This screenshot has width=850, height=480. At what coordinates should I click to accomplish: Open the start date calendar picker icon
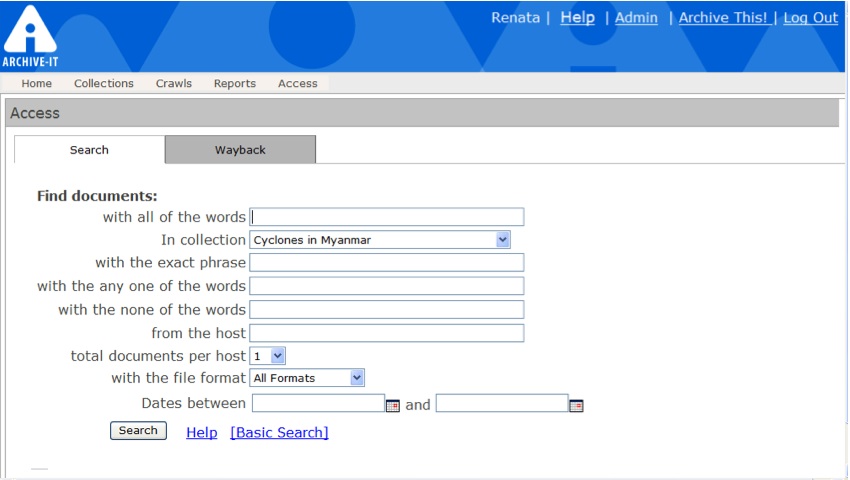[x=393, y=405]
